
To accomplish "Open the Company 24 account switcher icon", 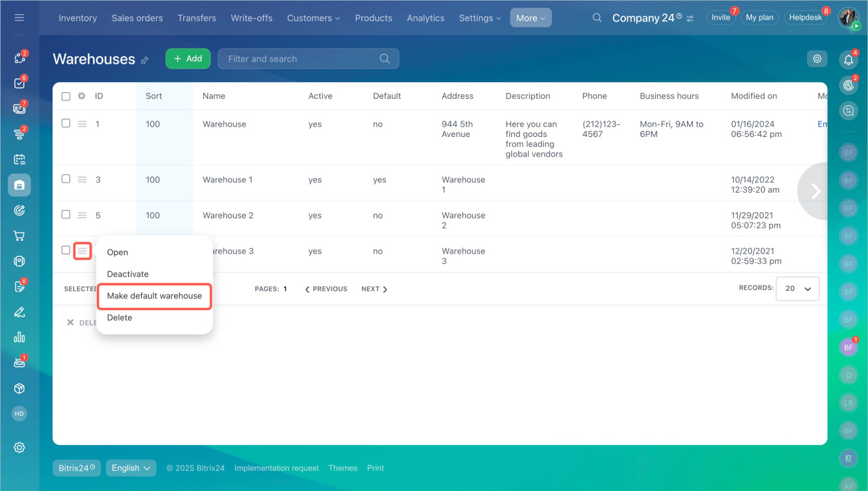I will pos(690,18).
